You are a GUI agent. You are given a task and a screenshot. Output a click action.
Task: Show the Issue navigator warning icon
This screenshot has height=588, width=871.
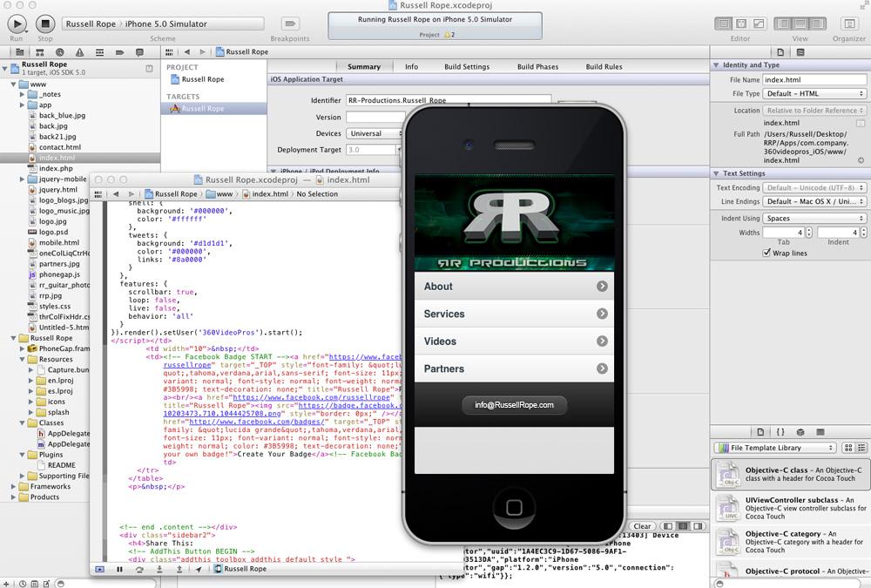(79, 52)
